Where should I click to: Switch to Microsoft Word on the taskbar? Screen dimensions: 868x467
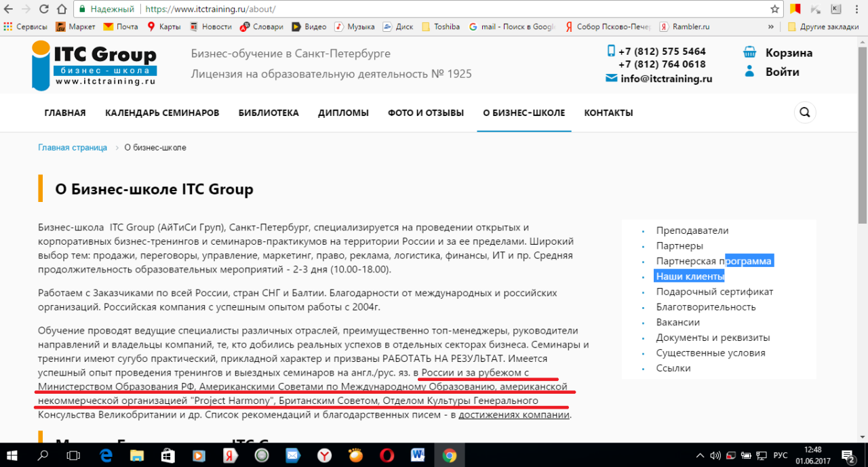point(418,455)
